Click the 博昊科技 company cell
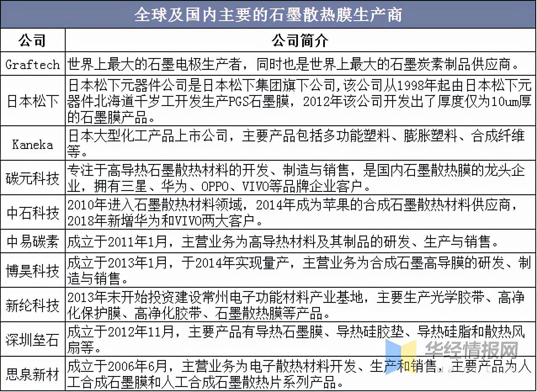The height and width of the screenshot is (392, 537). point(32,270)
